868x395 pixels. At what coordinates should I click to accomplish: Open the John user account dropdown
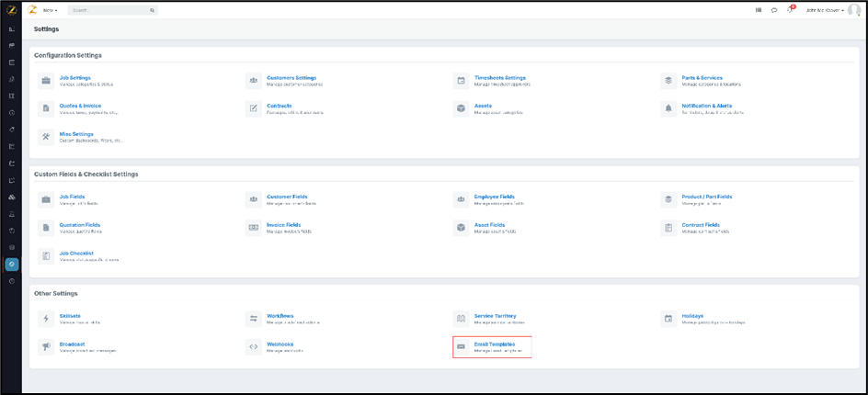click(825, 10)
